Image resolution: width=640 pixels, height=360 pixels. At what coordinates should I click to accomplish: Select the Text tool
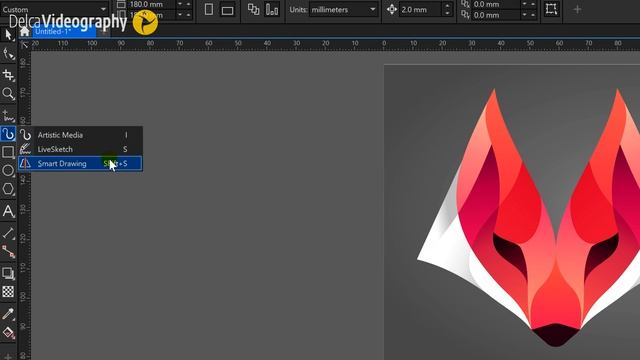click(x=8, y=211)
